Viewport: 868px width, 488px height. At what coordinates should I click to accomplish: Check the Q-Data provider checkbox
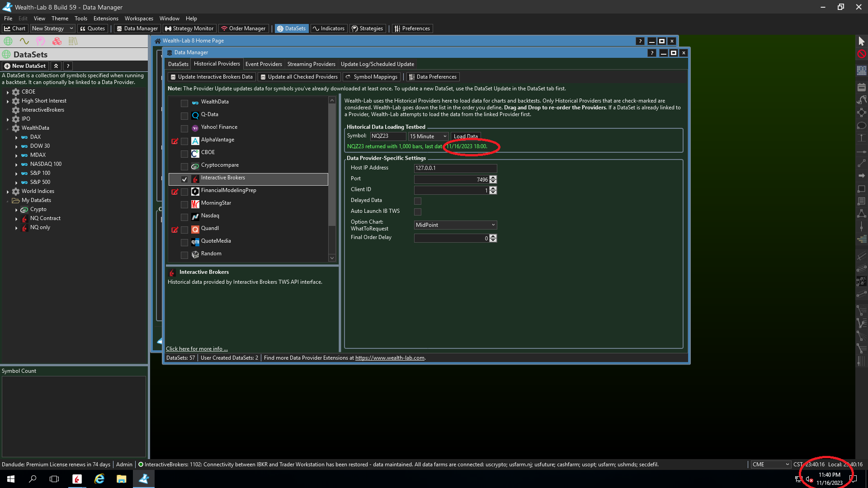[x=184, y=116]
